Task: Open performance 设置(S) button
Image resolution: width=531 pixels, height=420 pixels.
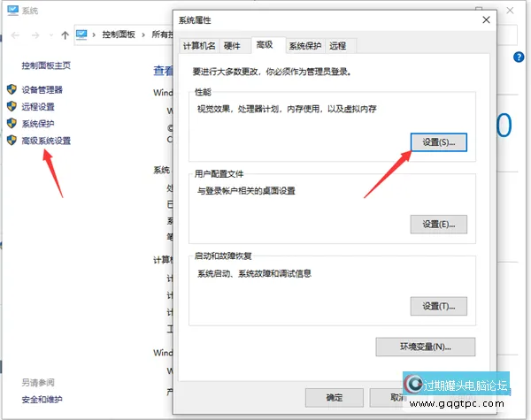Action: pyautogui.click(x=439, y=142)
